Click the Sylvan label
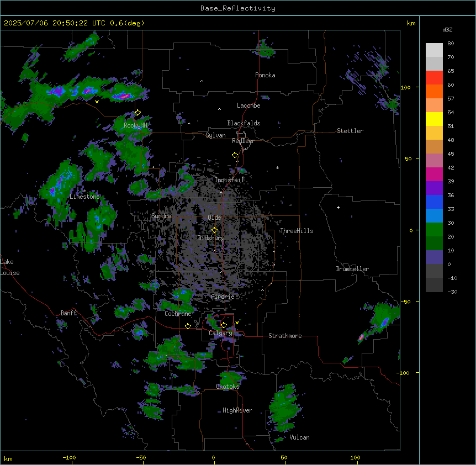 (215, 135)
